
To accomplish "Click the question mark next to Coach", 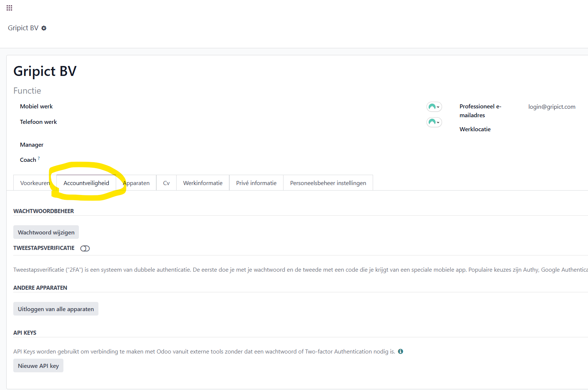I will (x=39, y=158).
